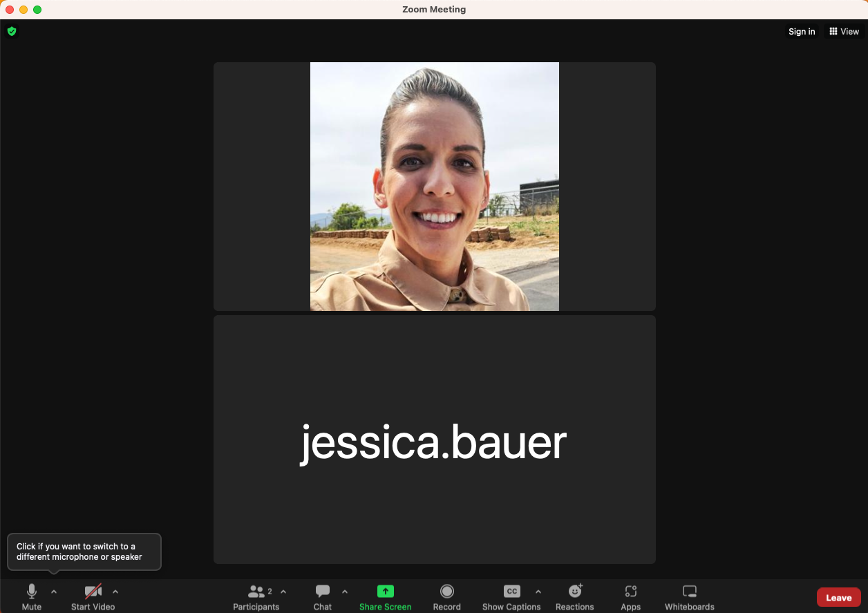Image resolution: width=868 pixels, height=613 pixels.
Task: Close the Zoom Meeting window
Action: 10,10
